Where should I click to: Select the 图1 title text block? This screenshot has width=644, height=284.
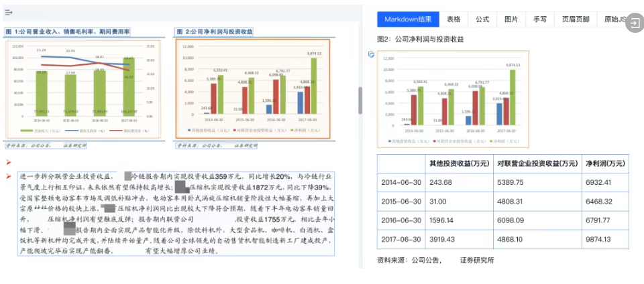click(68, 31)
